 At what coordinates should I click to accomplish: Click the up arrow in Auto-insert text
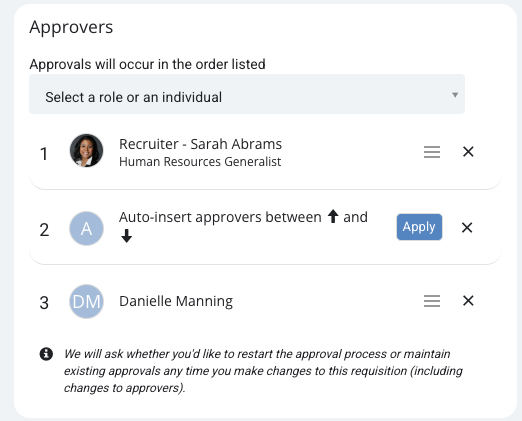333,216
